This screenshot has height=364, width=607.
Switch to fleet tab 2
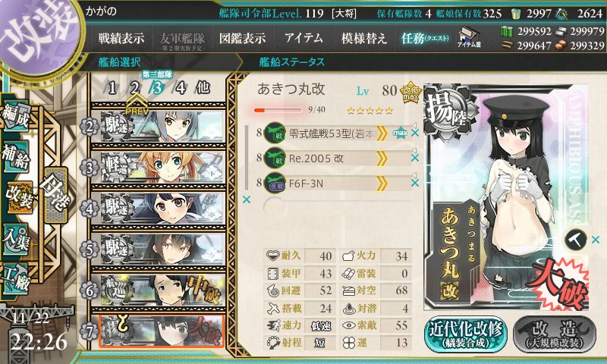pyautogui.click(x=135, y=88)
